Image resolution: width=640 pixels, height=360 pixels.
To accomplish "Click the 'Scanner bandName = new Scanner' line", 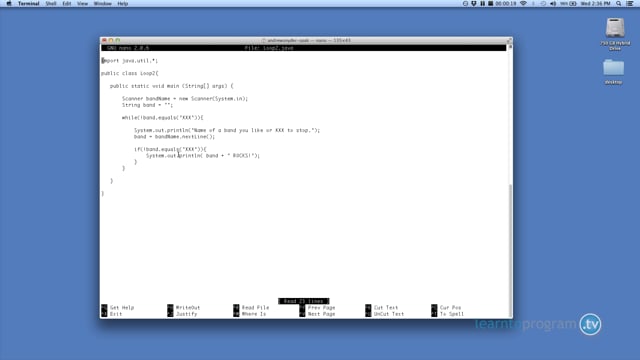I will click(184, 99).
